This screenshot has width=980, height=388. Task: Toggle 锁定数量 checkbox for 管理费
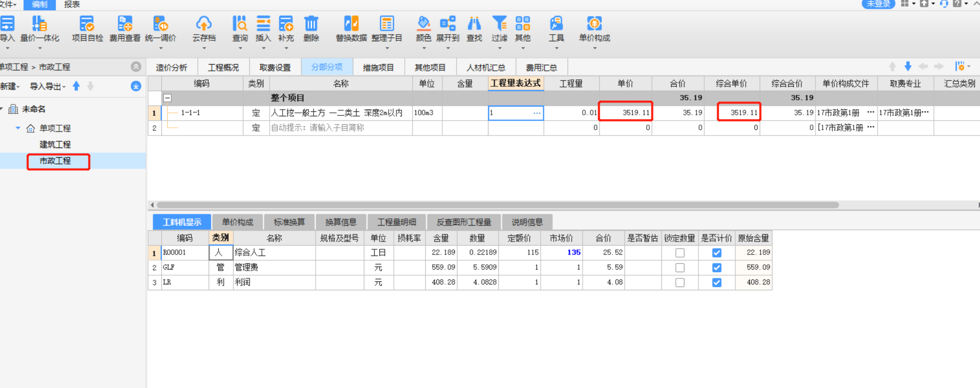pos(680,267)
